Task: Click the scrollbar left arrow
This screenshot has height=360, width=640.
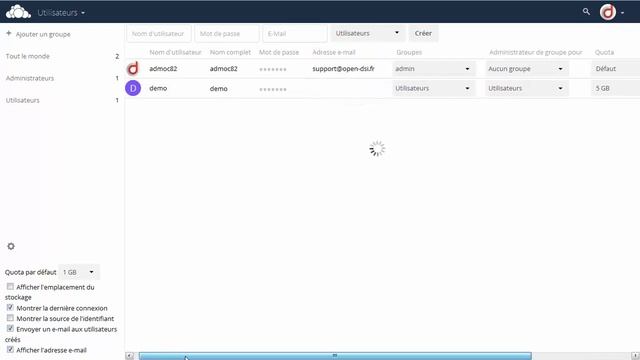Action: [129, 356]
